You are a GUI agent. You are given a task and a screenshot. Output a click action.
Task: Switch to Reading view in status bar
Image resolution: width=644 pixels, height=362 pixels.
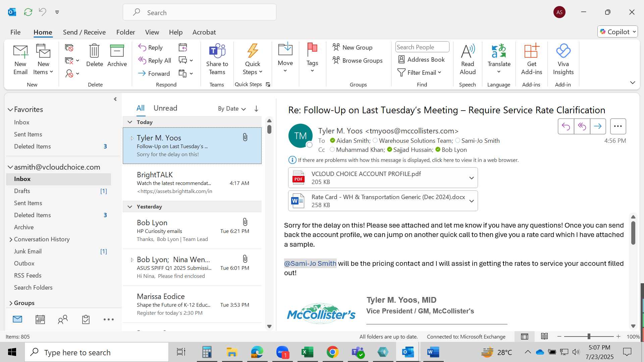(544, 336)
